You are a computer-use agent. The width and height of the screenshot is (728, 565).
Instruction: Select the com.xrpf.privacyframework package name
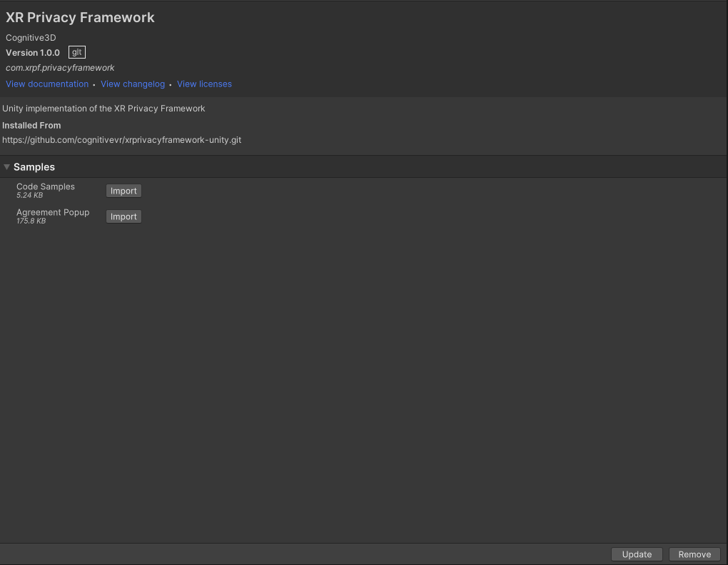tap(60, 68)
